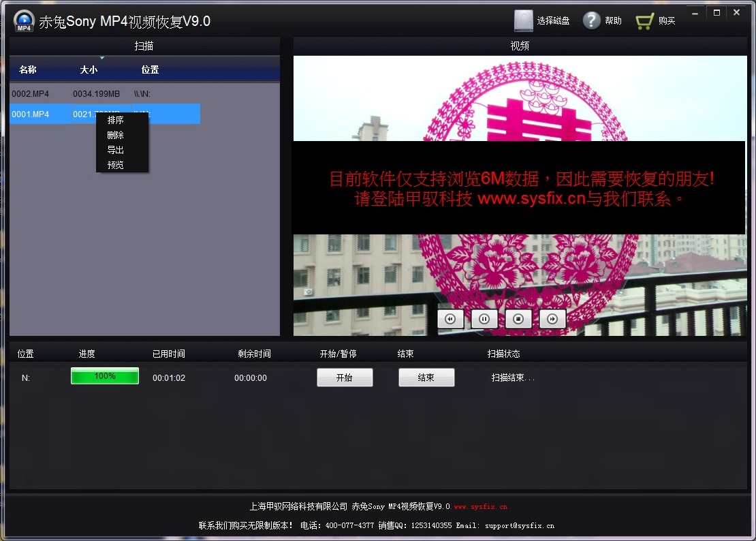This screenshot has height=541, width=756.
Task: Choose 排序 from the context menu
Action: (x=115, y=120)
